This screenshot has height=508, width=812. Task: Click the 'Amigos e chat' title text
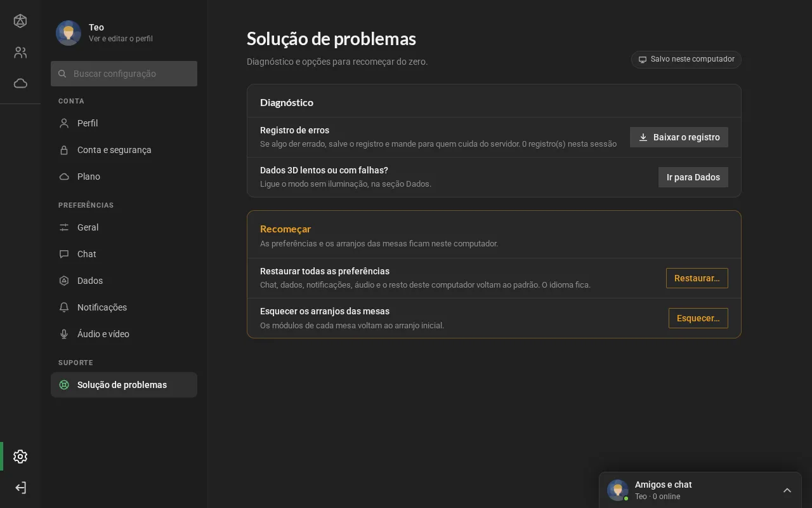pyautogui.click(x=664, y=485)
